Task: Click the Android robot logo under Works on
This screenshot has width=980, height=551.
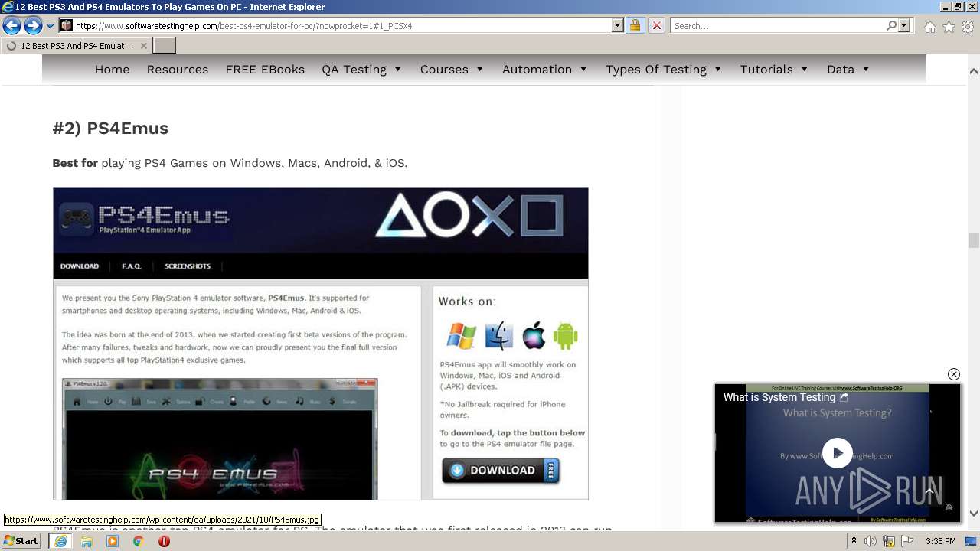Action: coord(565,335)
